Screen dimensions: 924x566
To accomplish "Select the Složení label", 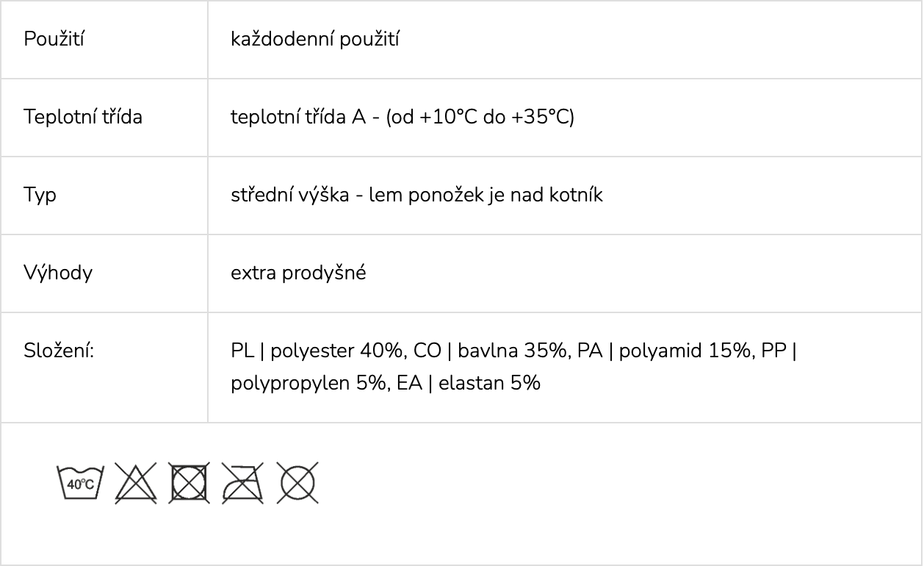I will coord(59,351).
